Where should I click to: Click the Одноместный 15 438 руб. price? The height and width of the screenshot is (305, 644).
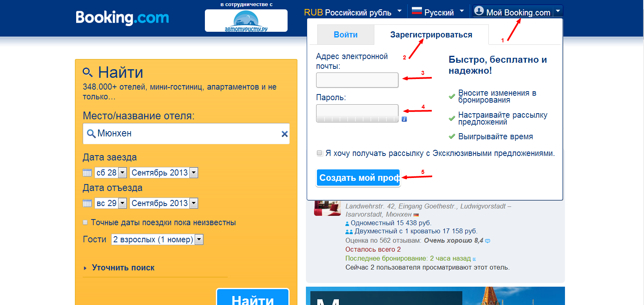click(391, 223)
